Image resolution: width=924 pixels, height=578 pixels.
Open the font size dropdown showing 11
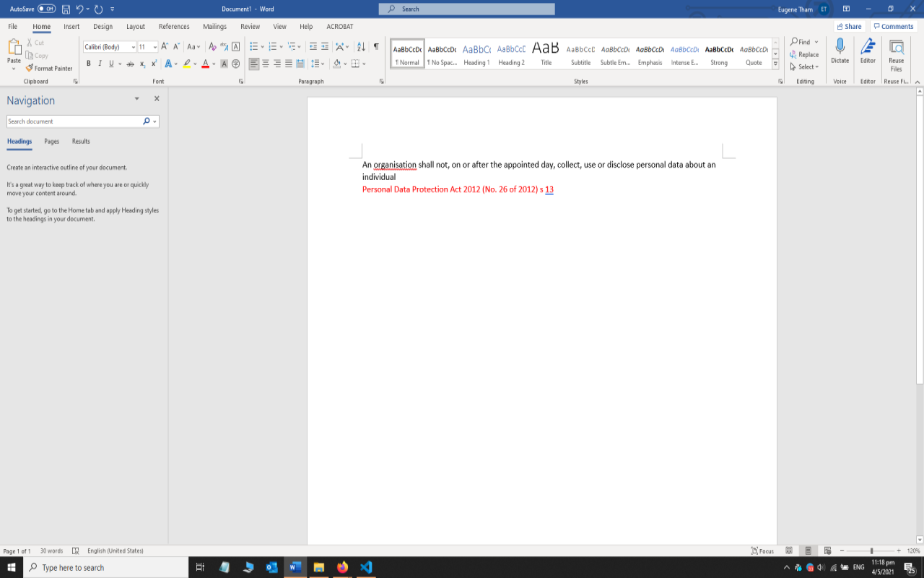[155, 47]
